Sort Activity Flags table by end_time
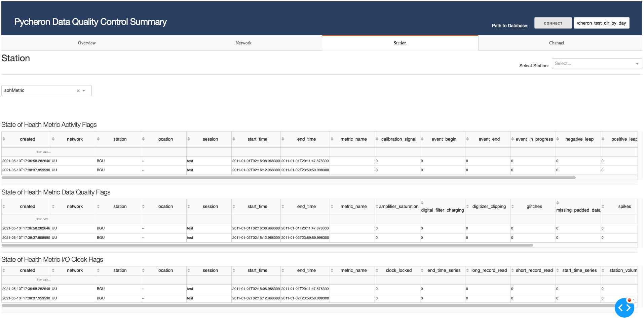Image resolution: width=644 pixels, height=328 pixels. point(283,139)
